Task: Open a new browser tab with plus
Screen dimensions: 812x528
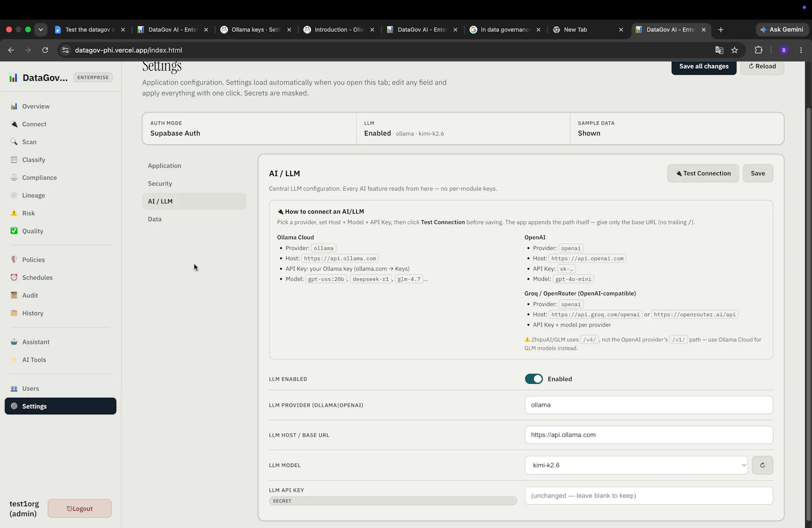Action: click(721, 29)
